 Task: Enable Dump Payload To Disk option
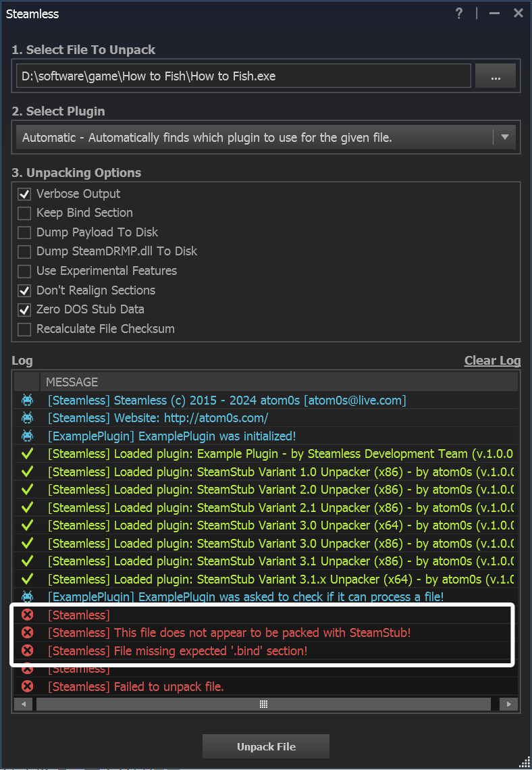[24, 232]
